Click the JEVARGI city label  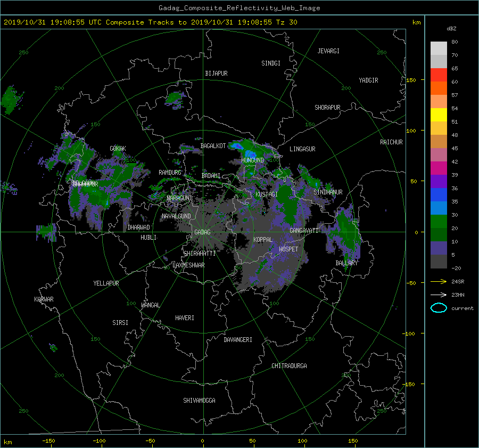coord(328,51)
